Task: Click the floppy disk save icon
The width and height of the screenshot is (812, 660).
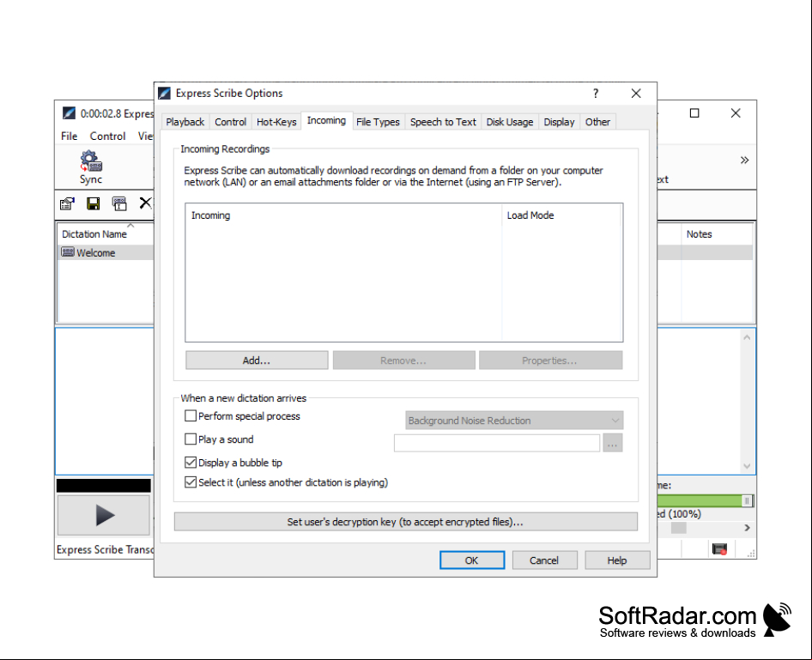Action: point(94,203)
